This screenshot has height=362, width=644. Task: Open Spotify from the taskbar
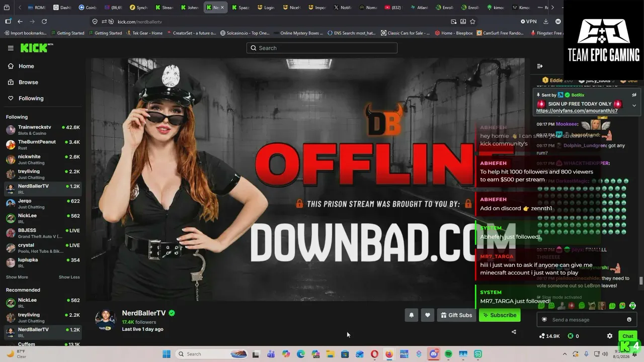448,354
